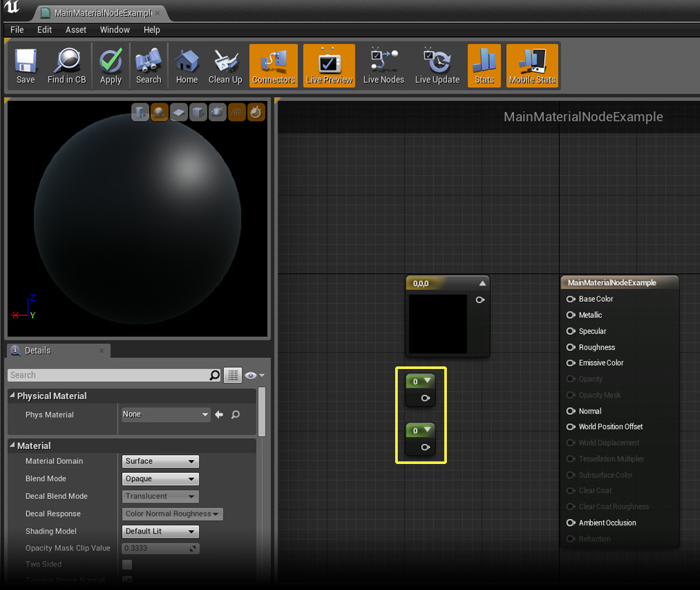700x590 pixels.
Task: Open the File menu
Action: [x=16, y=30]
